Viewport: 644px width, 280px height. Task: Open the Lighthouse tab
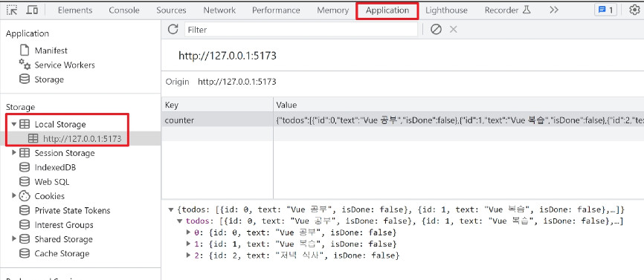446,10
